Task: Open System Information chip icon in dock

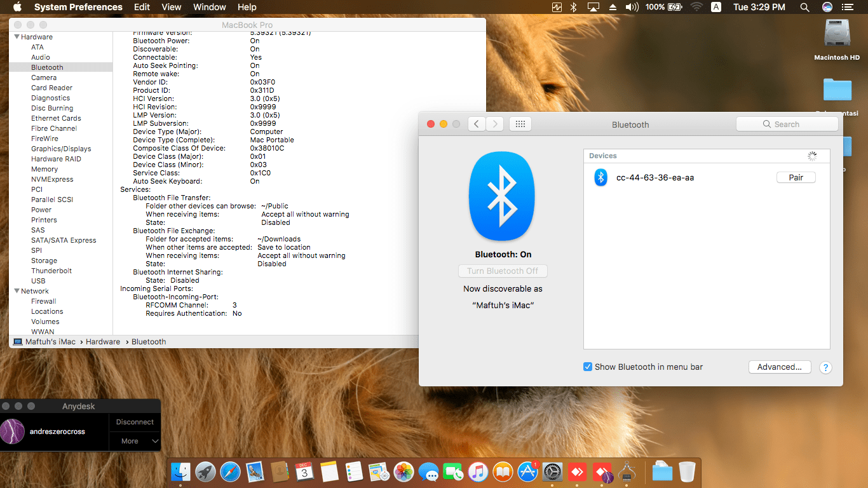Action: (x=627, y=471)
